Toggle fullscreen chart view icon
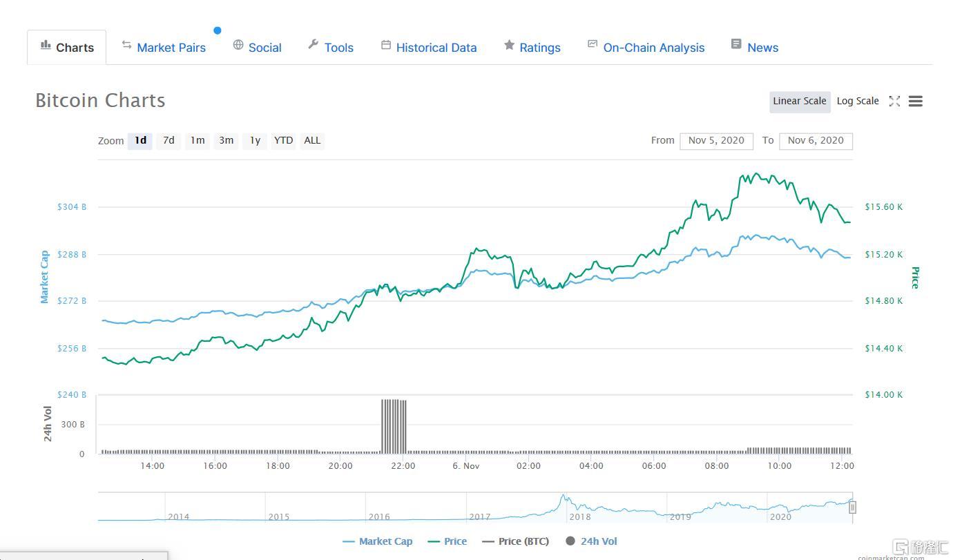Screen dimensions: 953x560 coord(894,102)
